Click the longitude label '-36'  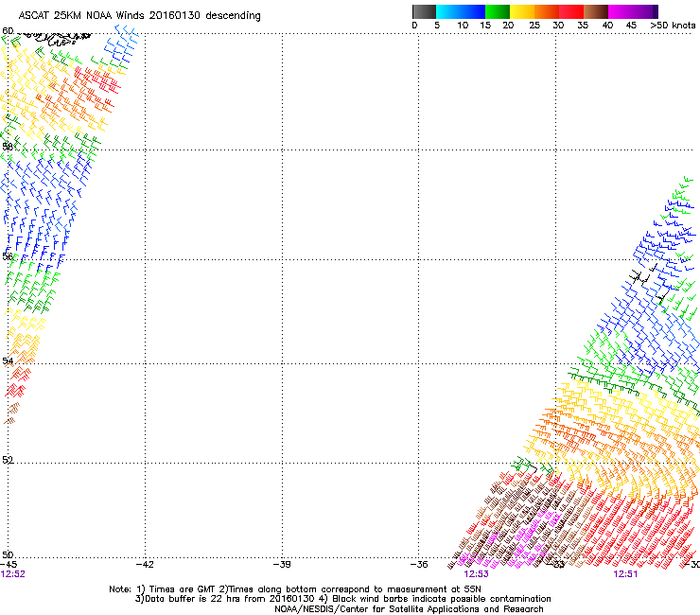coord(419,564)
